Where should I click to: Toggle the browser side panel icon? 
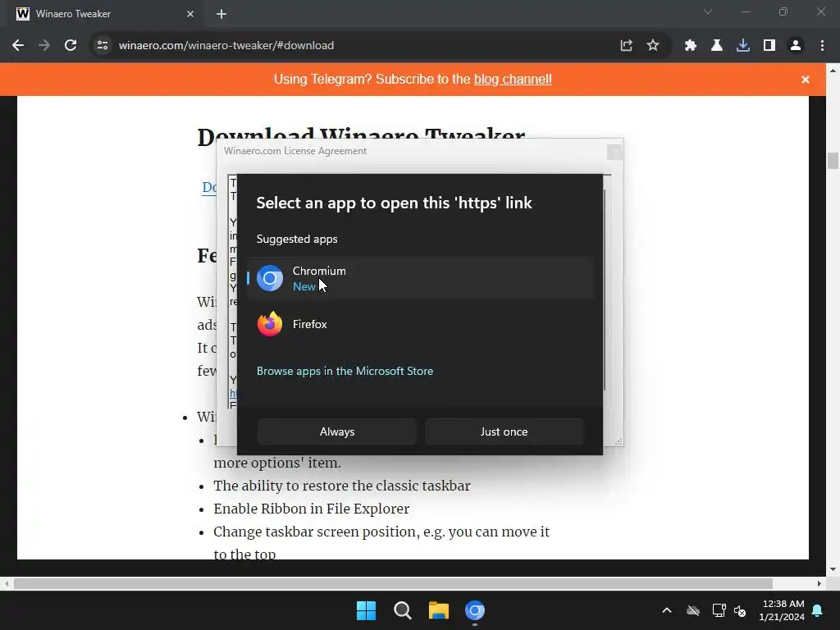point(769,46)
